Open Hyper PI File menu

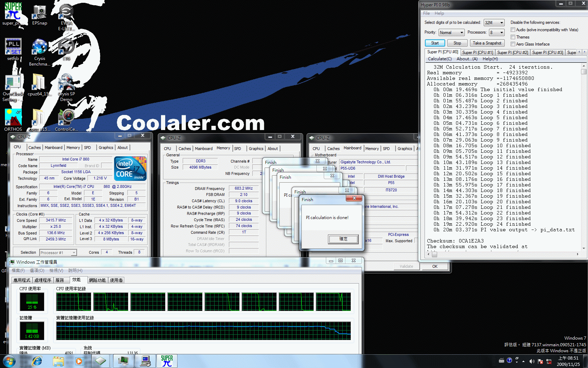[426, 13]
